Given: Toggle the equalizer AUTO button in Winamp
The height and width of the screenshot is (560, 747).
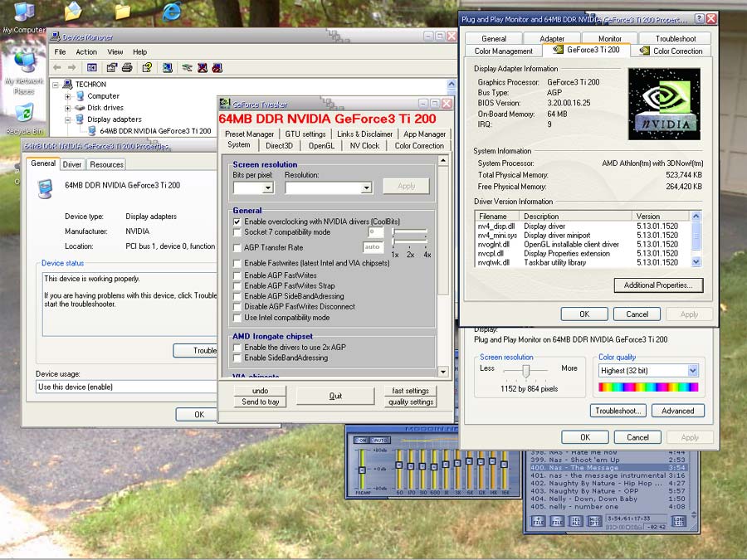Looking at the screenshot, I should click(379, 440).
